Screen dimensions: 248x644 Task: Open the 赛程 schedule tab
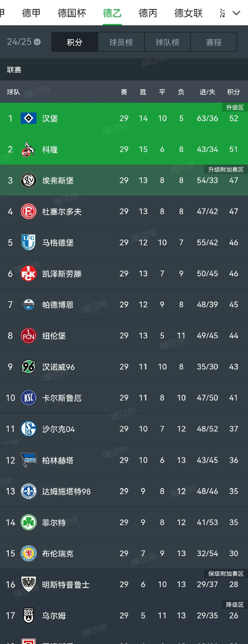click(x=214, y=42)
